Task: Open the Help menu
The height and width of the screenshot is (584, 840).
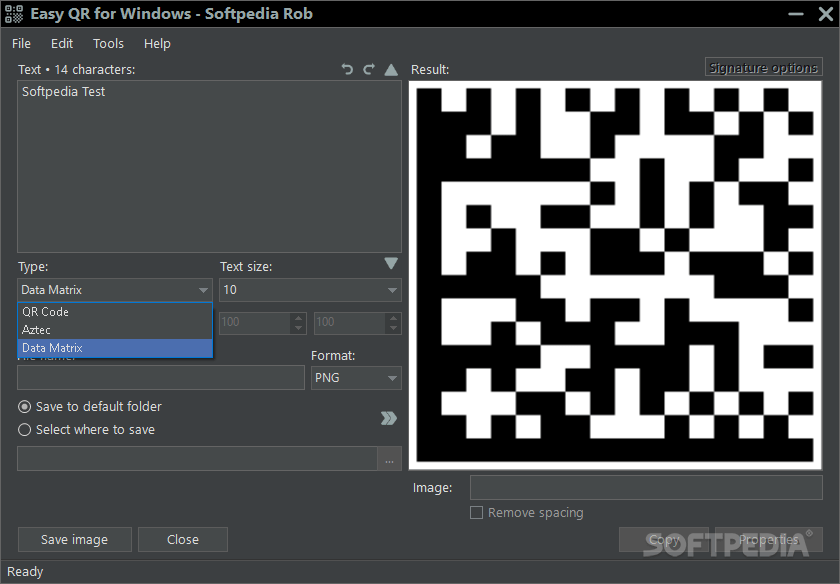Action: pos(157,43)
